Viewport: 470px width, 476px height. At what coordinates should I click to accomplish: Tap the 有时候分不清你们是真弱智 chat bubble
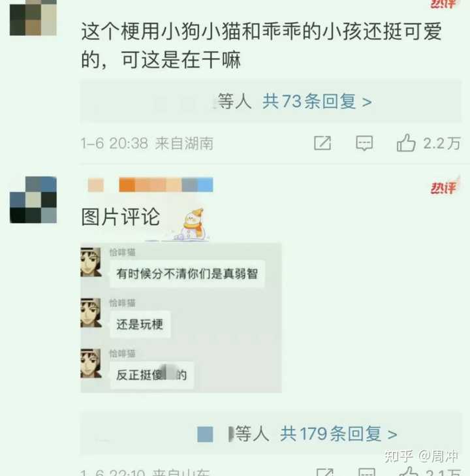pyautogui.click(x=187, y=274)
